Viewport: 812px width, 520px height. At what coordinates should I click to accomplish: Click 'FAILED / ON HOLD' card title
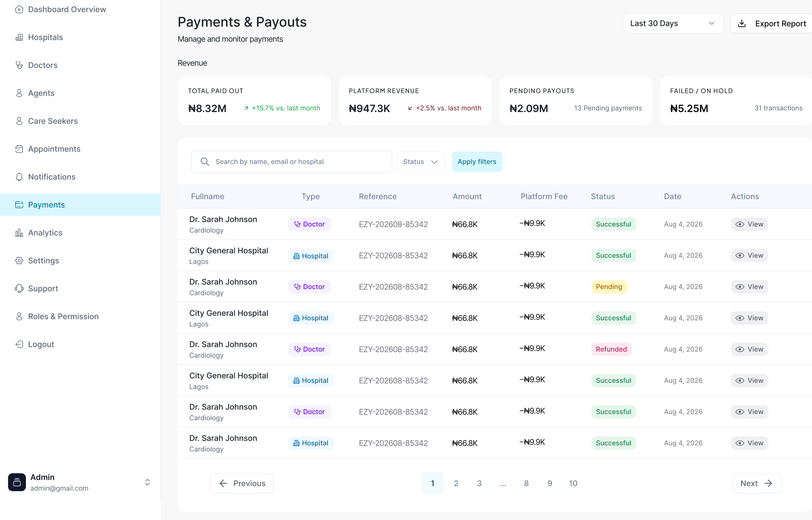click(x=701, y=91)
